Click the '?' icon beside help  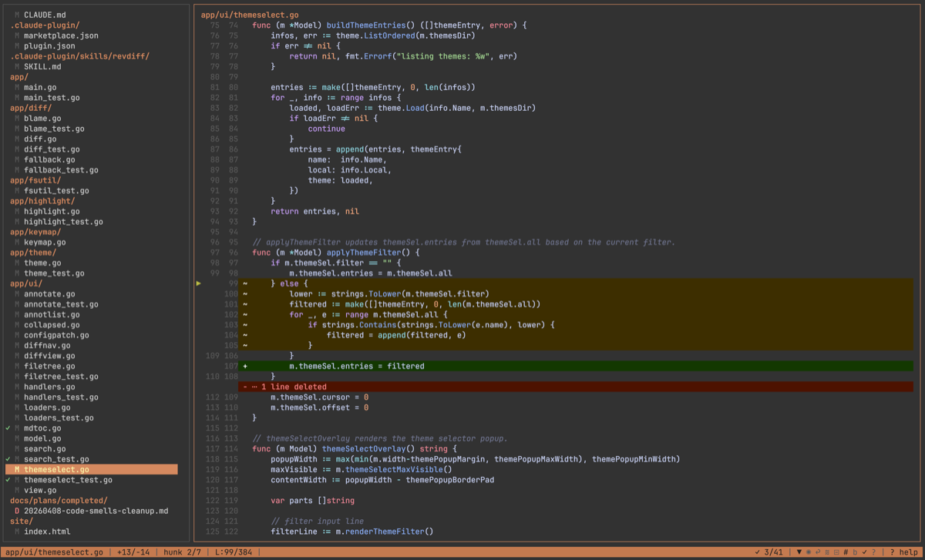(874, 552)
